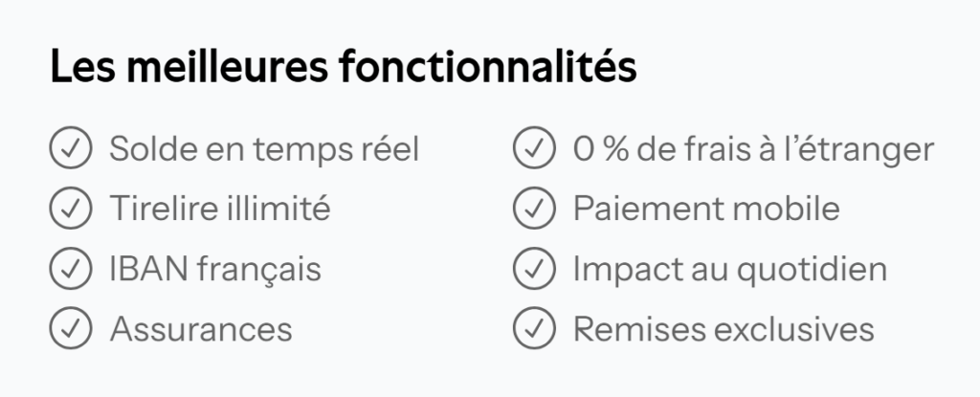Click checkmark icon beside Impact au quotidien
Viewport: 980px width, 397px height.
[534, 269]
